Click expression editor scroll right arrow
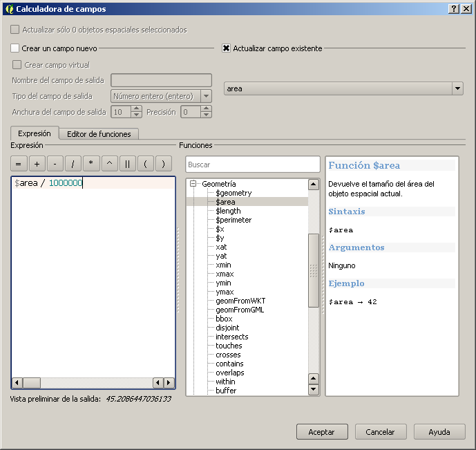This screenshot has height=450, width=476. tap(169, 382)
